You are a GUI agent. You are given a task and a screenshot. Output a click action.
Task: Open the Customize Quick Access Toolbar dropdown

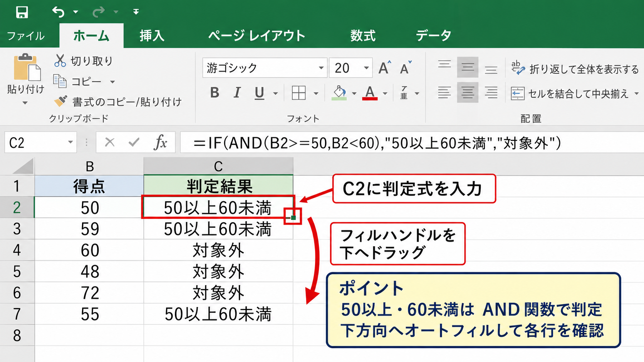click(x=136, y=12)
